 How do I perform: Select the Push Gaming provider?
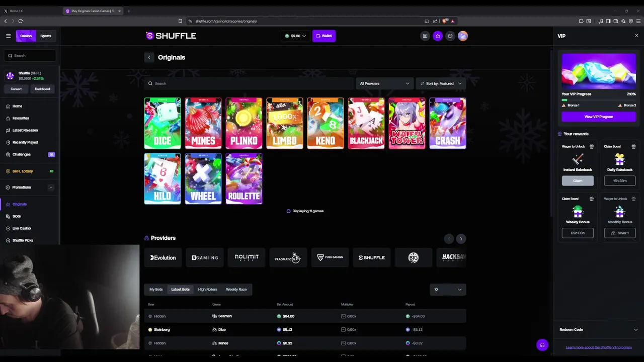[x=330, y=257]
